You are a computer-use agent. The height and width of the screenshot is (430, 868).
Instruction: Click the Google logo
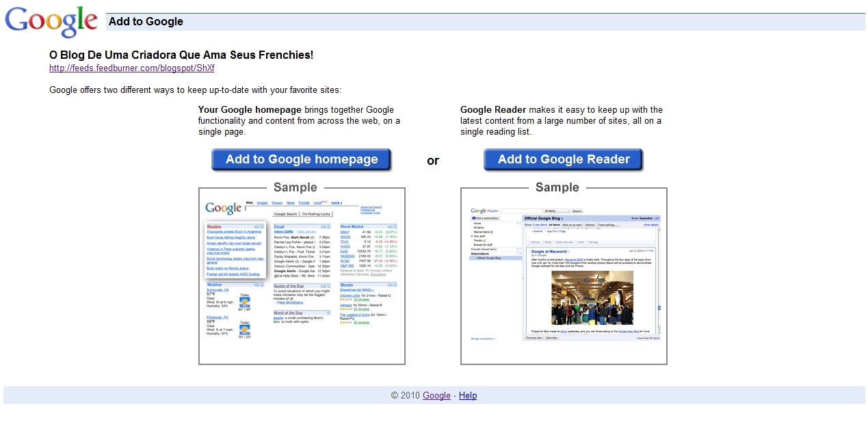pyautogui.click(x=52, y=22)
